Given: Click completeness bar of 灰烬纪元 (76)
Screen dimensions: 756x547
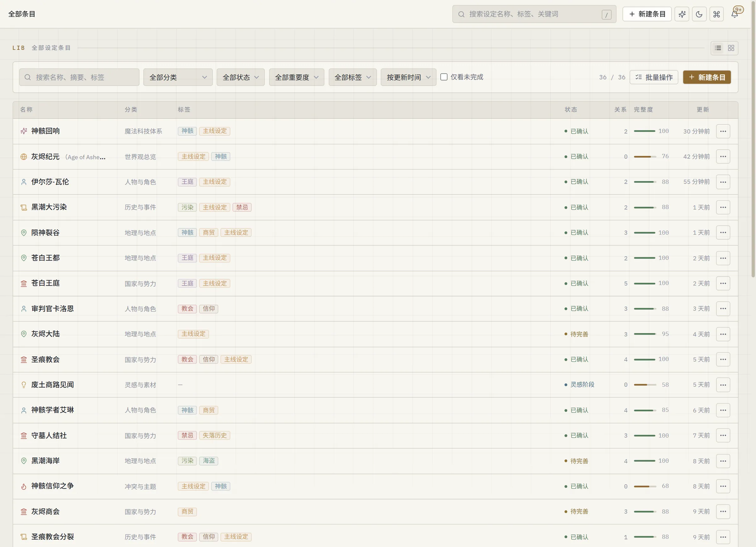Looking at the screenshot, I should (645, 157).
